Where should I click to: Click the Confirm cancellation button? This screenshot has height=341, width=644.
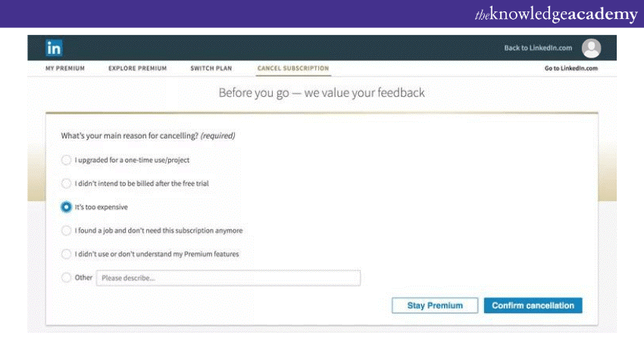533,305
